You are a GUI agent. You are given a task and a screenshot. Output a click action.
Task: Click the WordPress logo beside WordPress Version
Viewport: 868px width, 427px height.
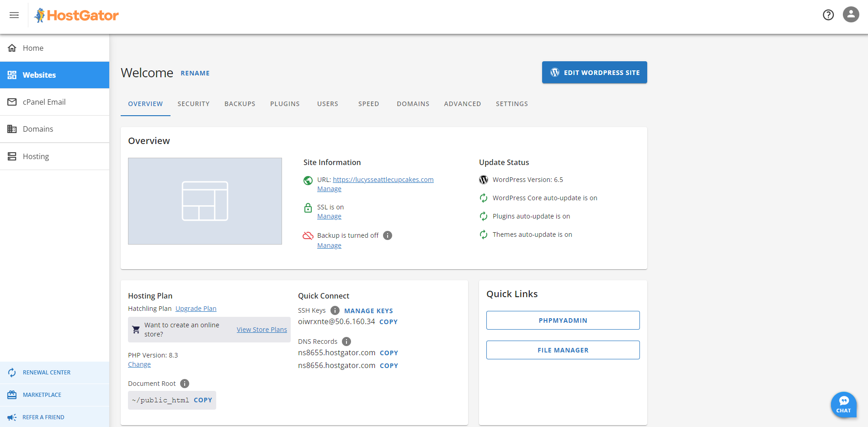[484, 180]
